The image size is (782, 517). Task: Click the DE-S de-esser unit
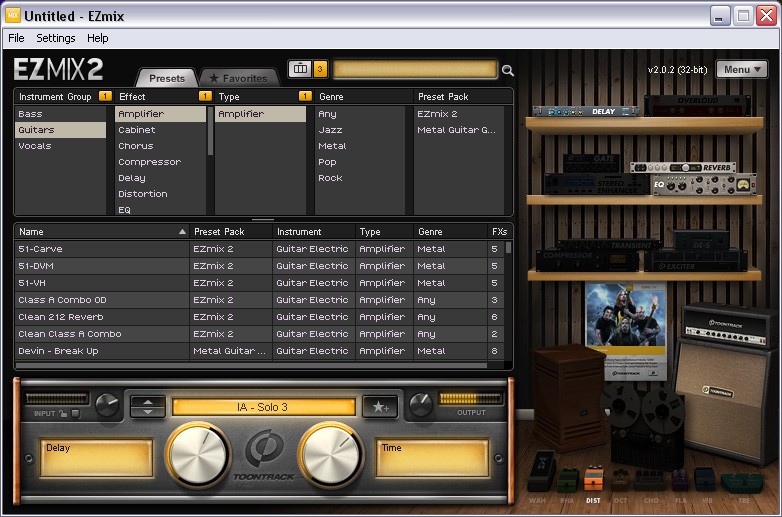(x=701, y=241)
